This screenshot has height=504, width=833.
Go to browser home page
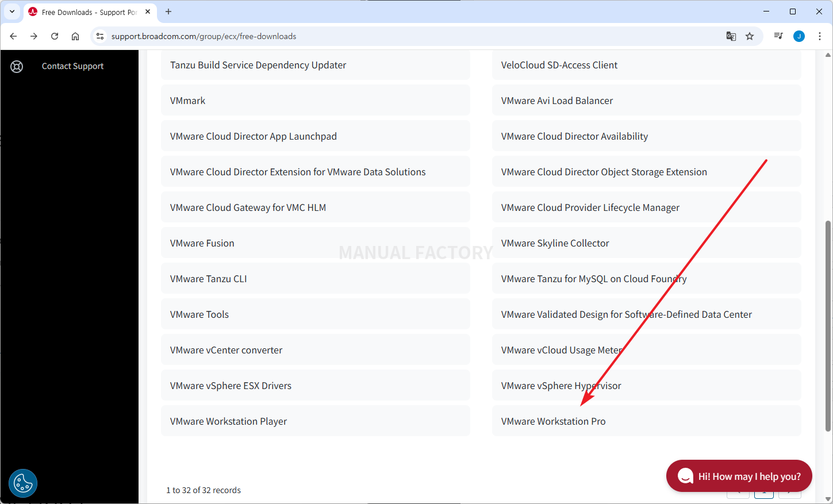75,36
